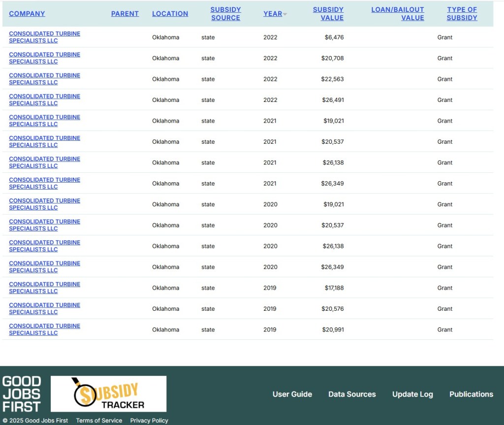Sort the table by COMPANY header

[27, 13]
